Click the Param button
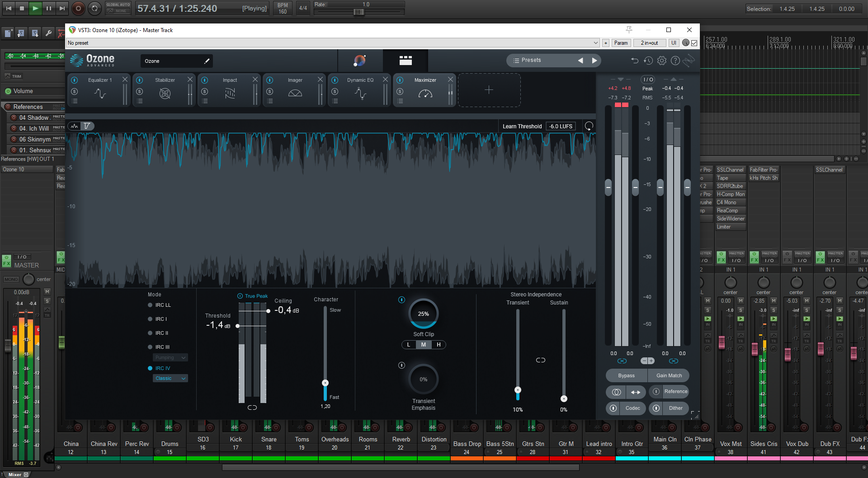 (x=621, y=43)
